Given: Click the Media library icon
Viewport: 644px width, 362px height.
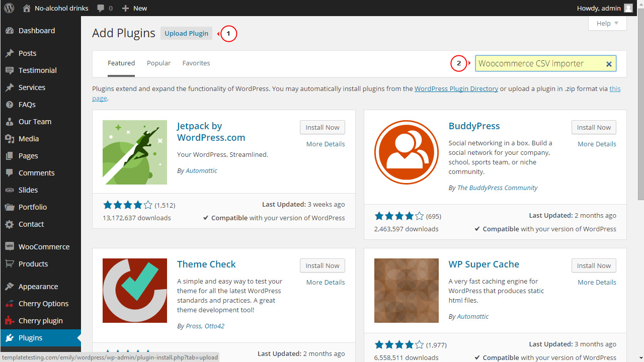Looking at the screenshot, I should (x=10, y=139).
